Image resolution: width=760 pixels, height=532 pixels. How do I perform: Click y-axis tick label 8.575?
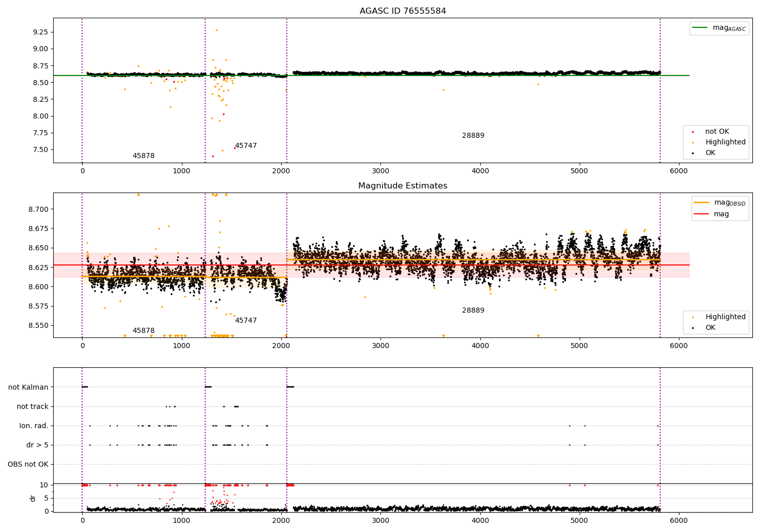tap(38, 306)
